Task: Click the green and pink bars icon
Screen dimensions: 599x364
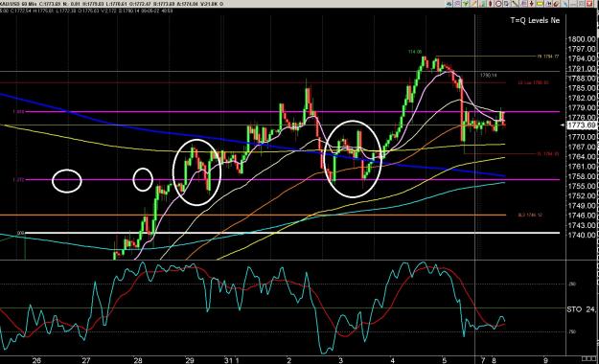Action: click(482, 4)
